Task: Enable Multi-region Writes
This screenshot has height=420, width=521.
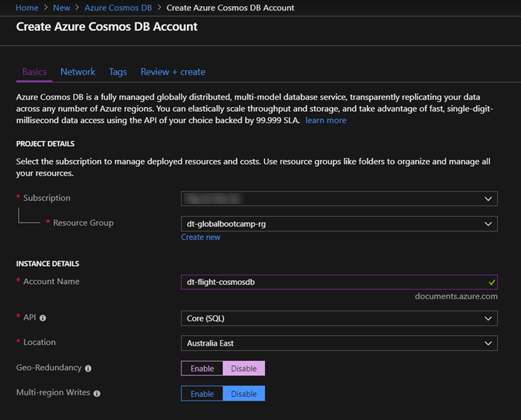Action: [202, 394]
